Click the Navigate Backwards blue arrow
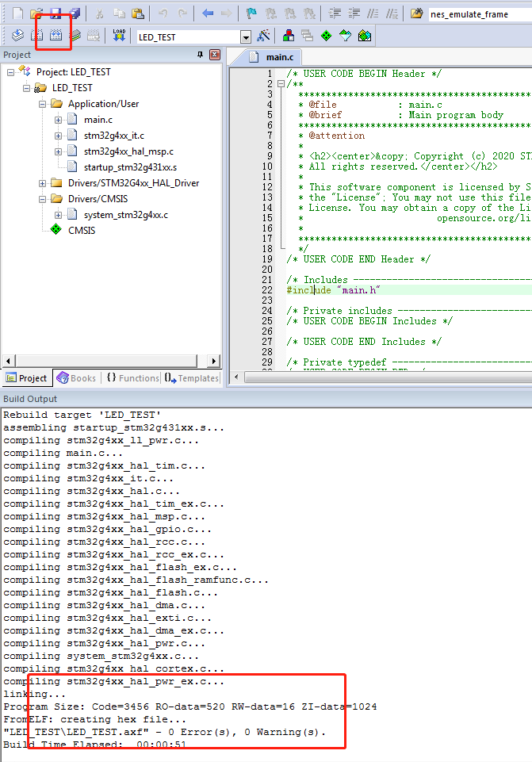532x762 pixels. tap(208, 13)
